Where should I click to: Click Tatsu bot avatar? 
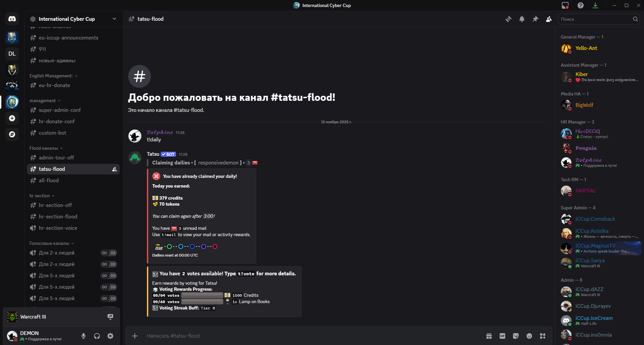click(x=135, y=158)
